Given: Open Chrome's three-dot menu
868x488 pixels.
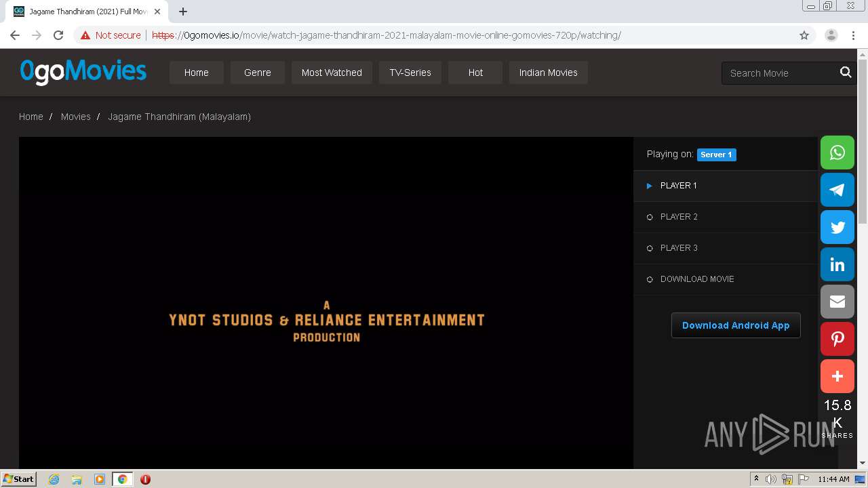Looking at the screenshot, I should (853, 35).
